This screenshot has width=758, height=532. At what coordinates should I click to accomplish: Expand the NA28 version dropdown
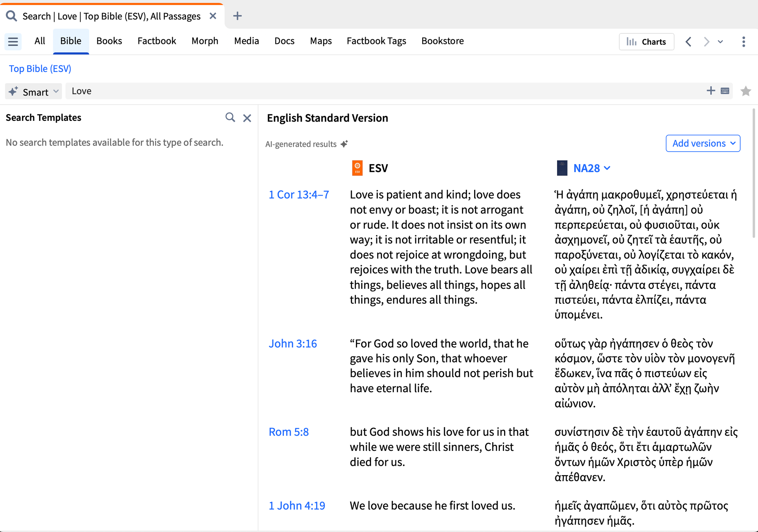[x=607, y=168]
